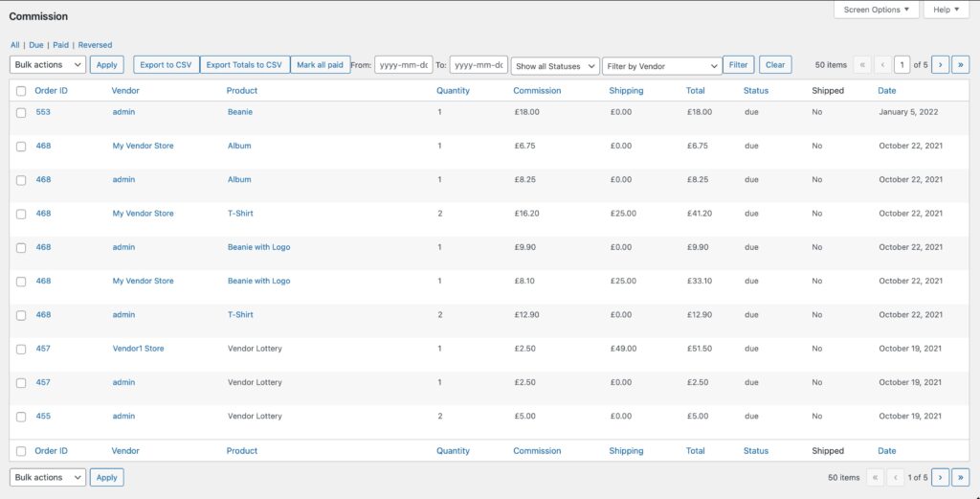Screen dimensions: 980x499
Task: Open the top Bulk actions dropdown
Action: coord(48,65)
